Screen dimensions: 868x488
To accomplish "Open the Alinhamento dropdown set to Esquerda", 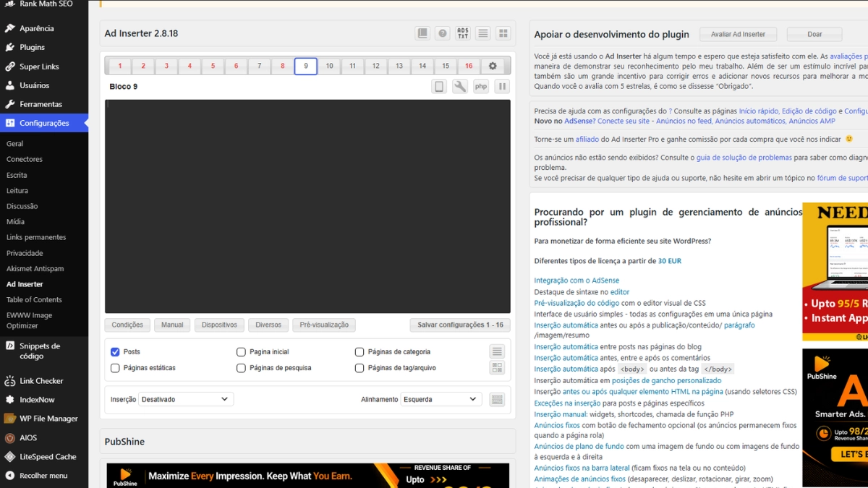I will [x=441, y=399].
